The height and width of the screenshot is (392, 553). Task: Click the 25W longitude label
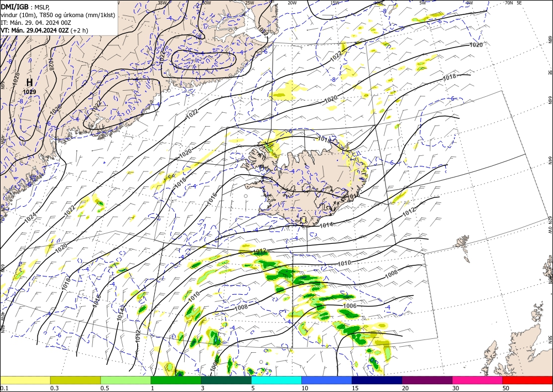click(x=249, y=3)
